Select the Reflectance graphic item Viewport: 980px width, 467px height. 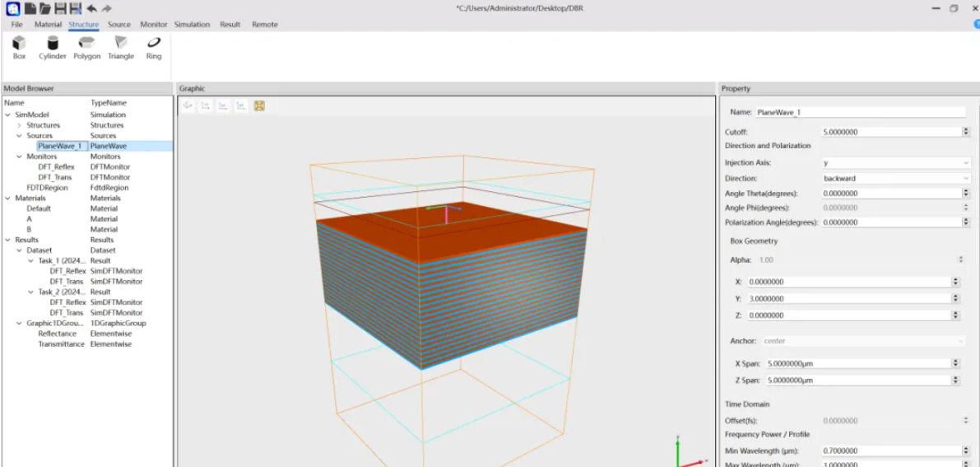tap(57, 334)
